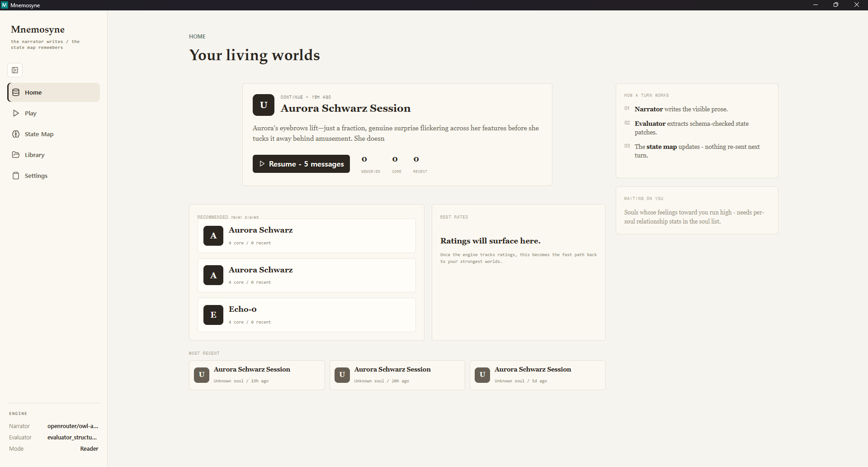
Task: Open the second recommended Aurora Schwarz card
Action: [x=307, y=275]
